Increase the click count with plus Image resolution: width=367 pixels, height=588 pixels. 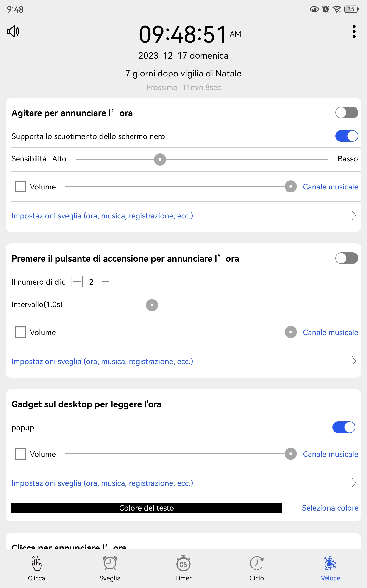pos(106,282)
